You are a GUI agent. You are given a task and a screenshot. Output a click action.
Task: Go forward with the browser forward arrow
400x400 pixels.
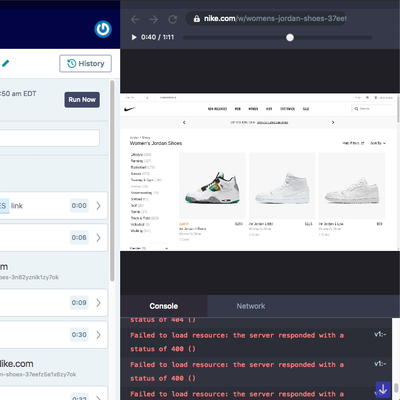(154, 19)
